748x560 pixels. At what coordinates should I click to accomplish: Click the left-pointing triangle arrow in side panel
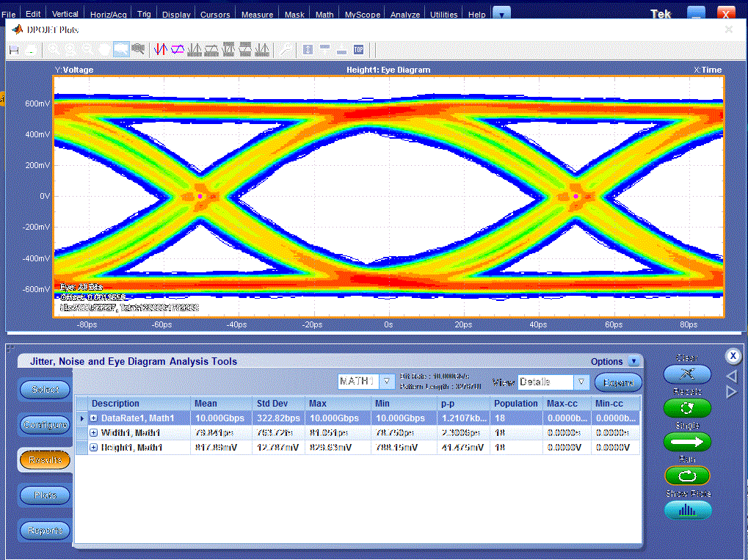click(x=732, y=376)
